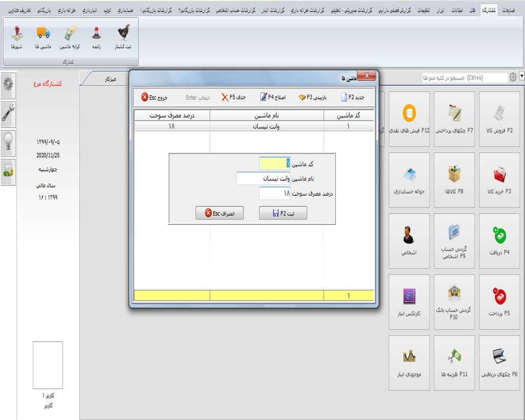Open کرایه ماشین vehicle rent icon
The height and width of the screenshot is (420, 525).
(70, 37)
